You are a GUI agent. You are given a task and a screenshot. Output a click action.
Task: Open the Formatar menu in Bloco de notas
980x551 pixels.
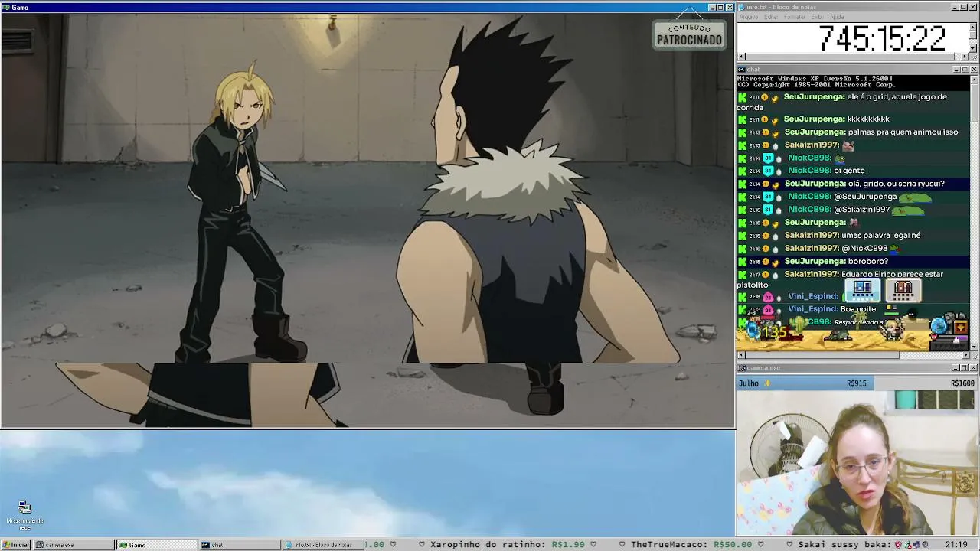pos(795,17)
